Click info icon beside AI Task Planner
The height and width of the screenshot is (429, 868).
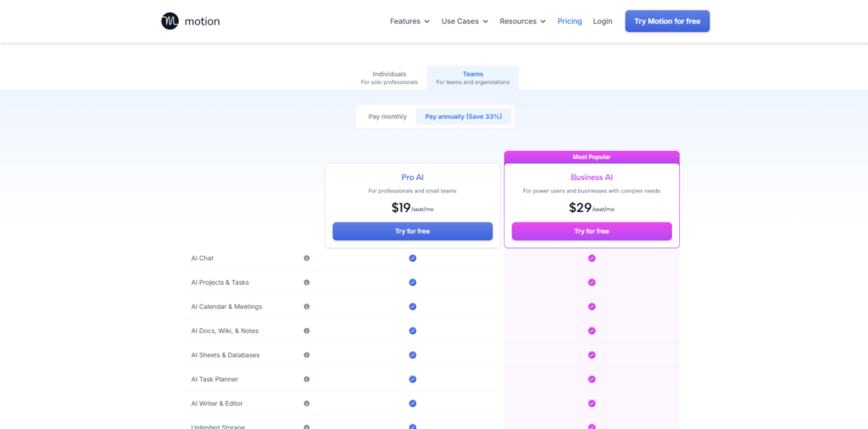[307, 379]
